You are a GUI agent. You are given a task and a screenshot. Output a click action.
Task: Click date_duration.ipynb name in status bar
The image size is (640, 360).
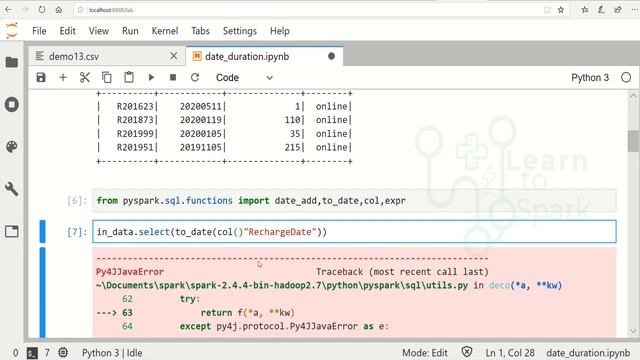click(x=588, y=353)
